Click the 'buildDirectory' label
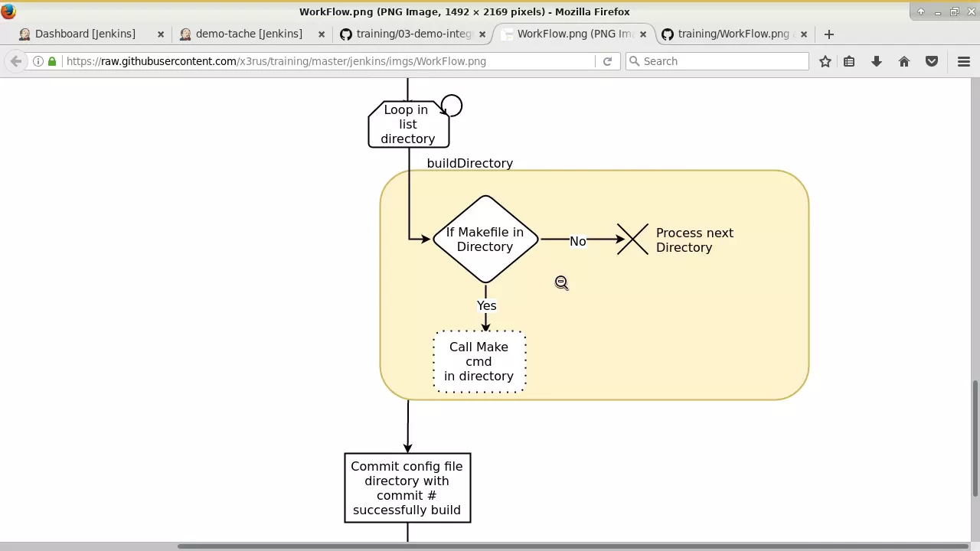The height and width of the screenshot is (551, 980). (470, 163)
